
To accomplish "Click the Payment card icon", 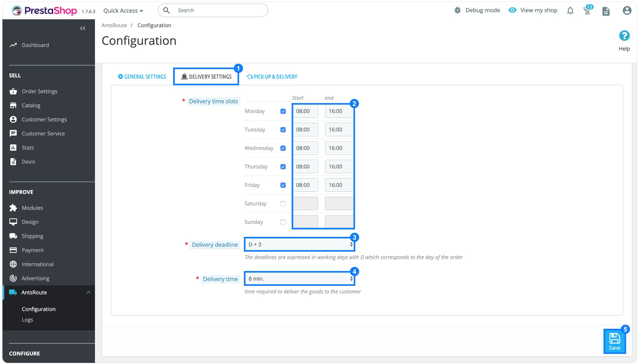I will [13, 250].
